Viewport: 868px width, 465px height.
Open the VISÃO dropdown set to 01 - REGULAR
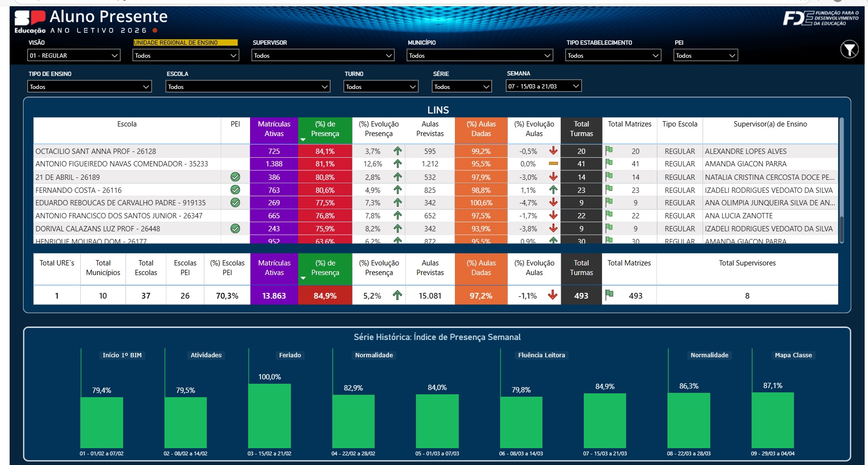coord(74,56)
